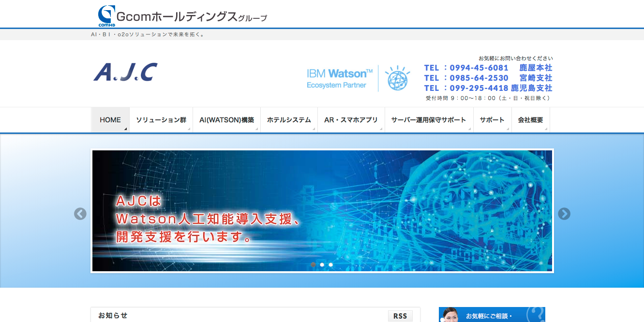Open the RSS feed button
The height and width of the screenshot is (322, 644).
(400, 316)
